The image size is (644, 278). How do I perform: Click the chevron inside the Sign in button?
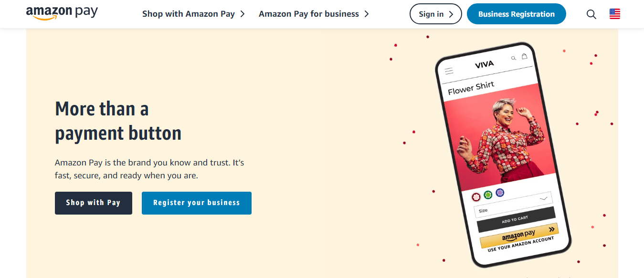tap(450, 14)
